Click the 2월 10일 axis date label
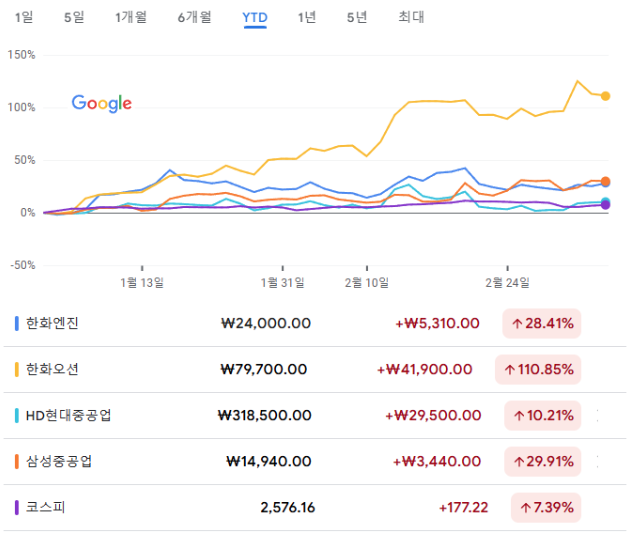Viewport: 644px width, 538px height. [x=367, y=283]
